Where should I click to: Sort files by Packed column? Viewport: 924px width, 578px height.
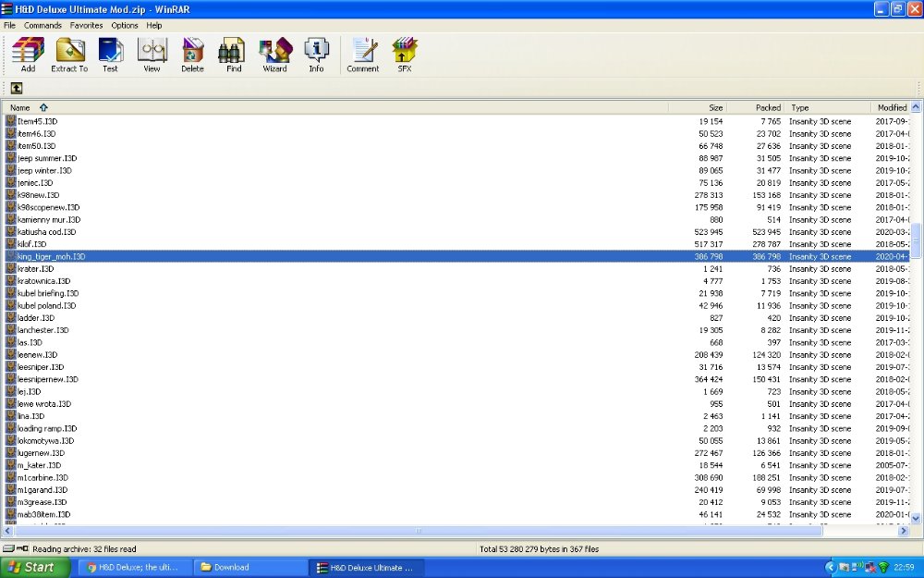coord(768,108)
